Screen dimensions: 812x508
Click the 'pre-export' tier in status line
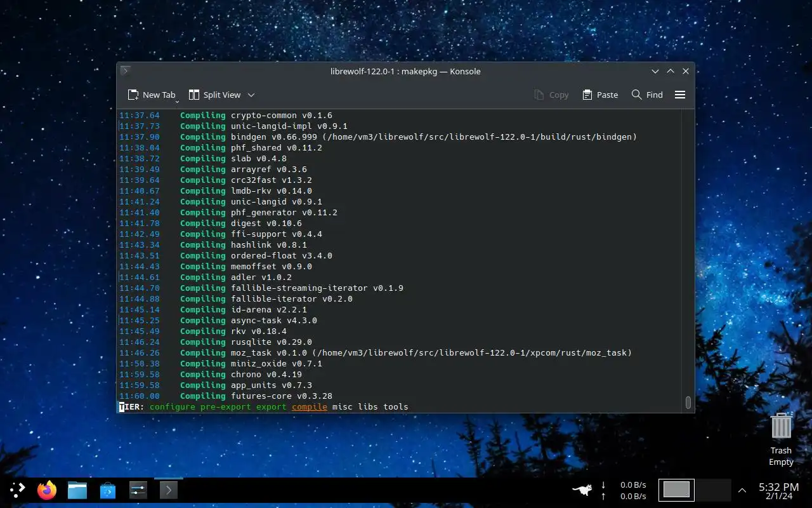point(226,406)
